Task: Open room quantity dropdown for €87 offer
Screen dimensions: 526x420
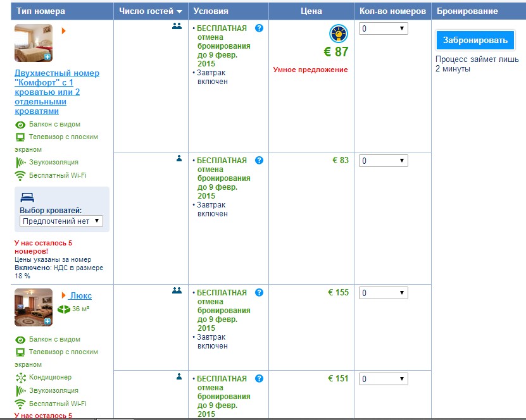Action: click(383, 28)
